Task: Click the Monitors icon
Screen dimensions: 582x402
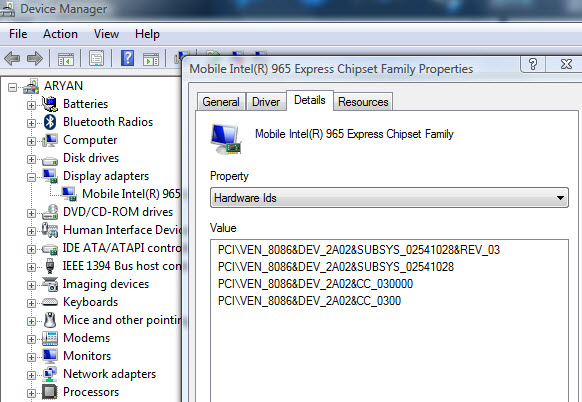Action: tap(50, 356)
